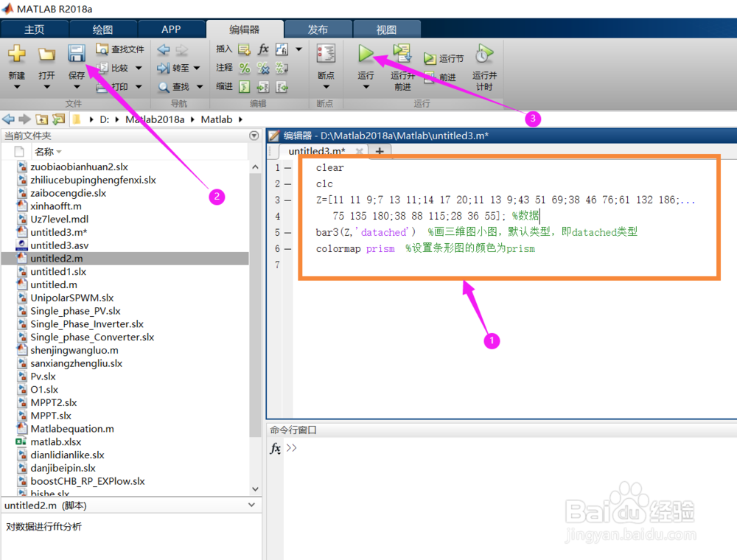
Task: Open current folder panel actions menu
Action: [254, 136]
